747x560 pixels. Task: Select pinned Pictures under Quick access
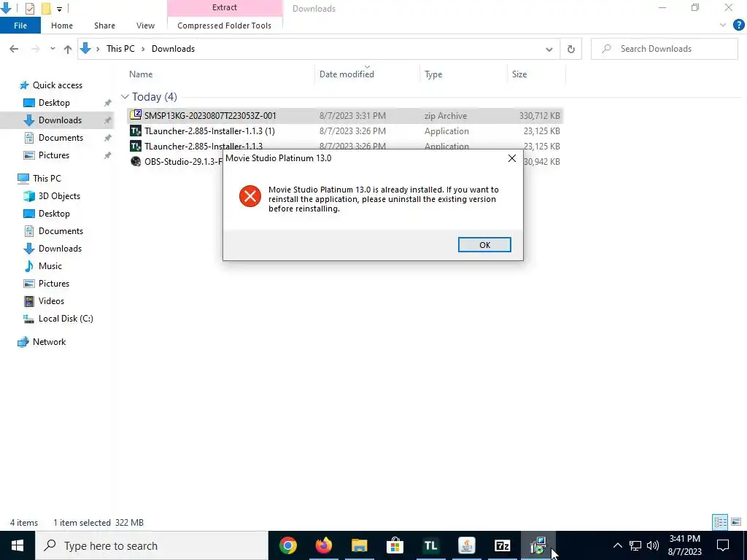(54, 155)
